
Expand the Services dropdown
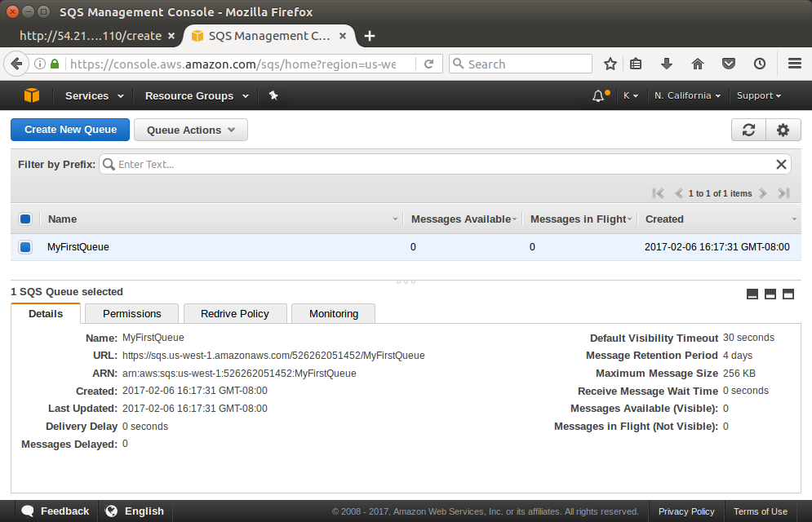click(94, 95)
